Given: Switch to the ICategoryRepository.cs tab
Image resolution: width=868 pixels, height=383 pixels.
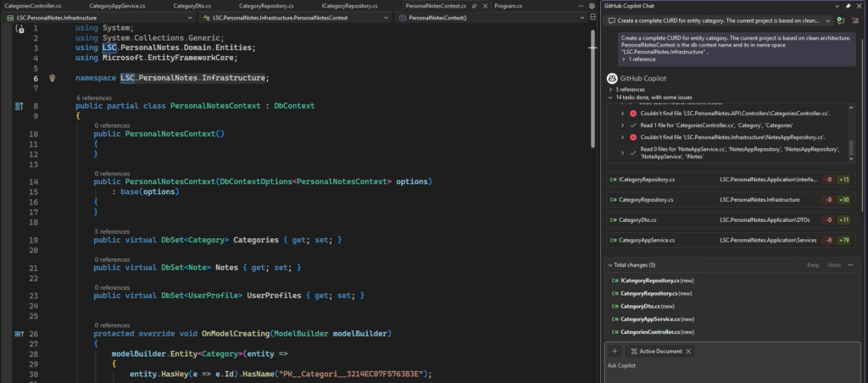Looking at the screenshot, I should click(349, 6).
